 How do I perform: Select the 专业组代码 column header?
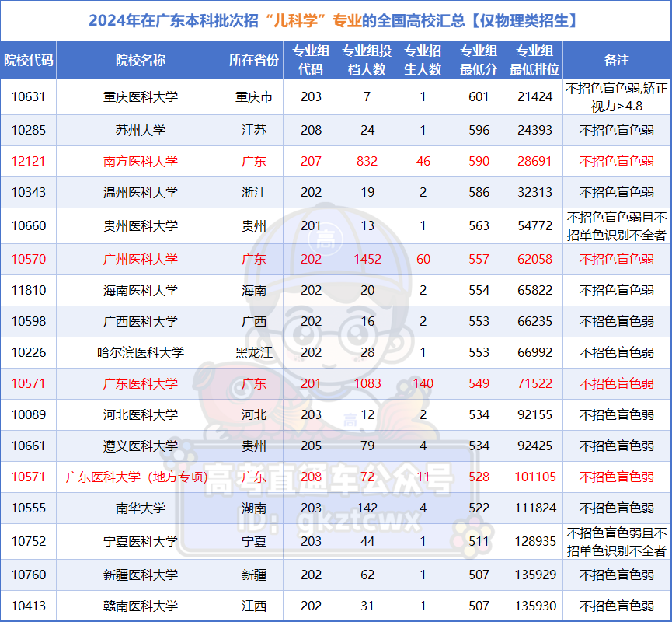click(311, 61)
